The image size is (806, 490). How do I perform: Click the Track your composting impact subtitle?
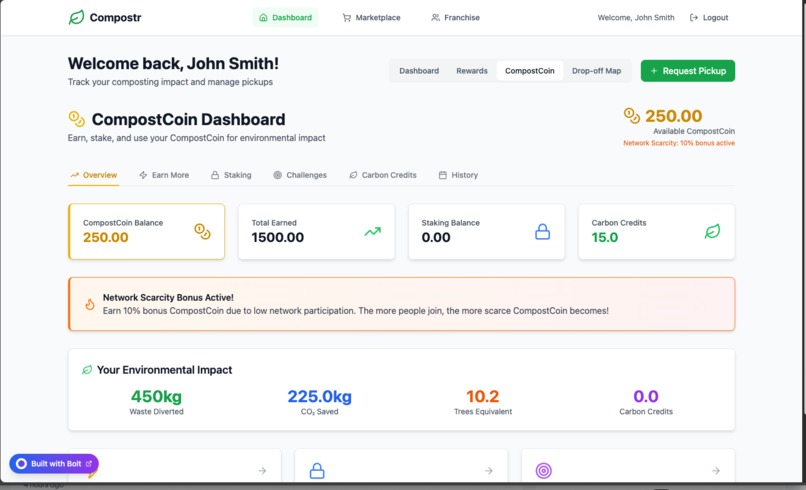tap(170, 82)
